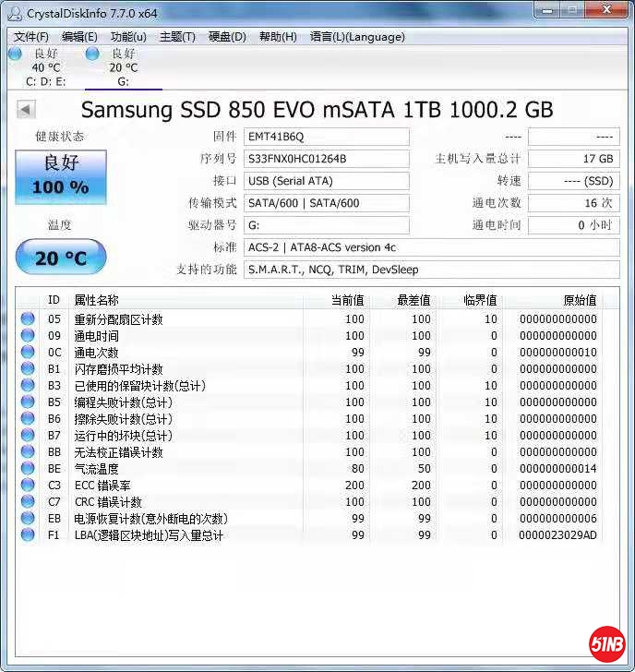Click the 良好 100% health status button

61,176
